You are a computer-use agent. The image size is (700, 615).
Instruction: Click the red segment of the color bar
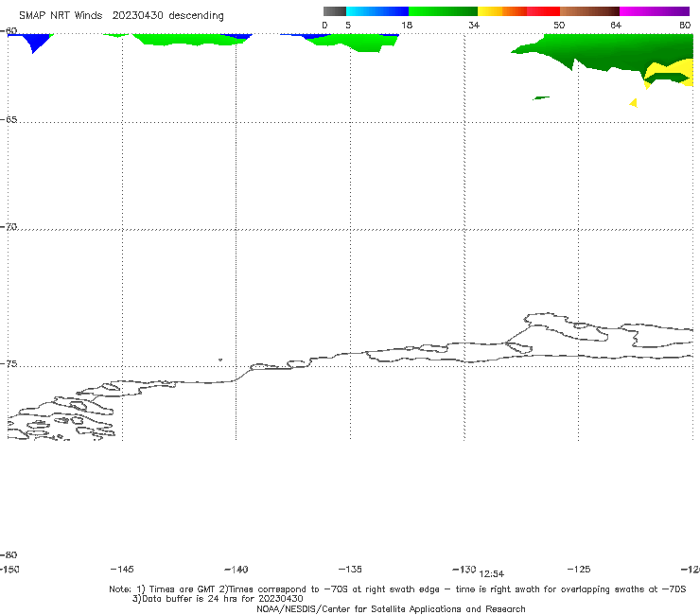tap(544, 11)
